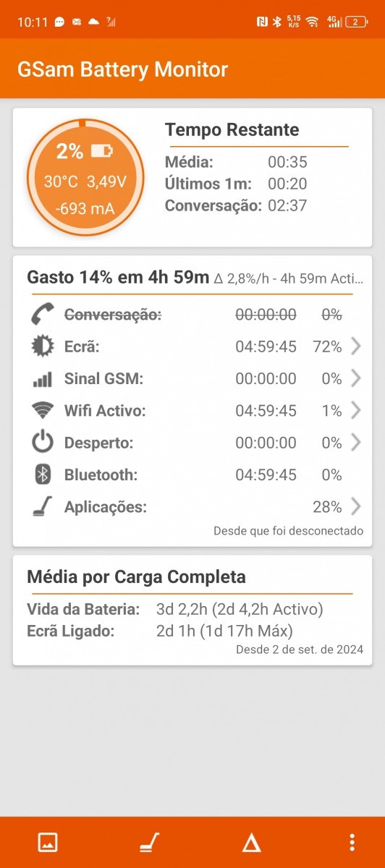Tap the circular 2% battery gauge
Screen dimensions: 385x868
(x=85, y=177)
